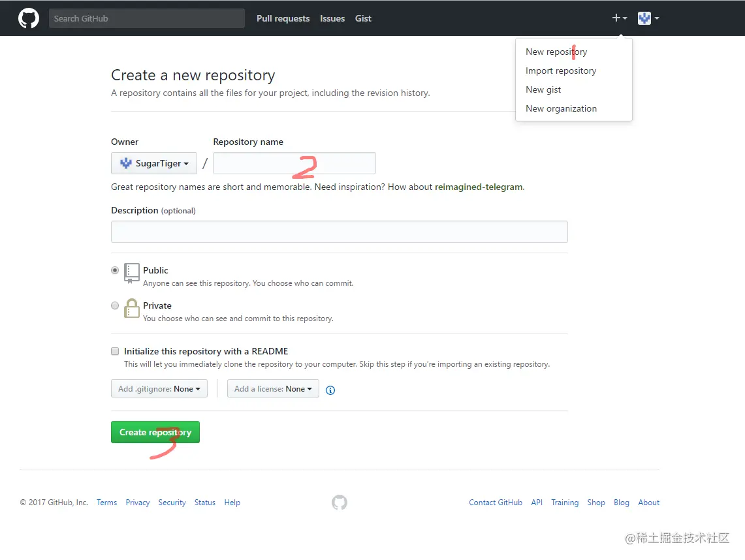
Task: Expand the SugarTiger owner dropdown
Action: [154, 163]
